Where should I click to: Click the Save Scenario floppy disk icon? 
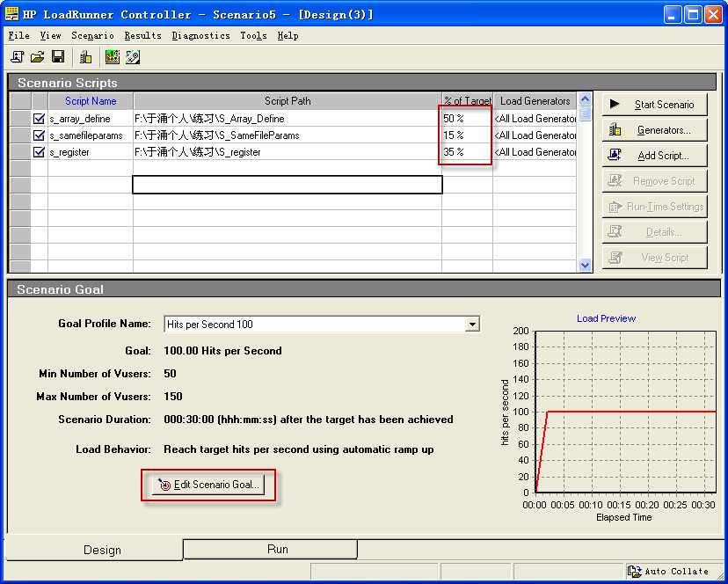tap(58, 57)
